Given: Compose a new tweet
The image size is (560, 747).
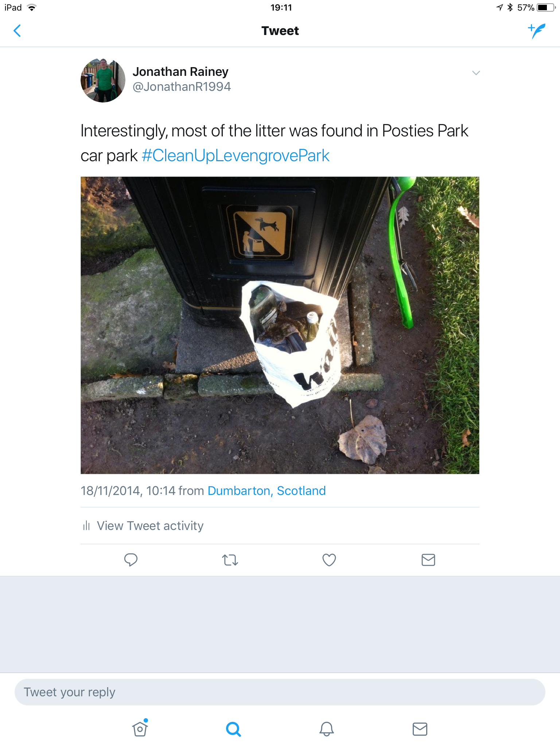Looking at the screenshot, I should click(x=537, y=31).
